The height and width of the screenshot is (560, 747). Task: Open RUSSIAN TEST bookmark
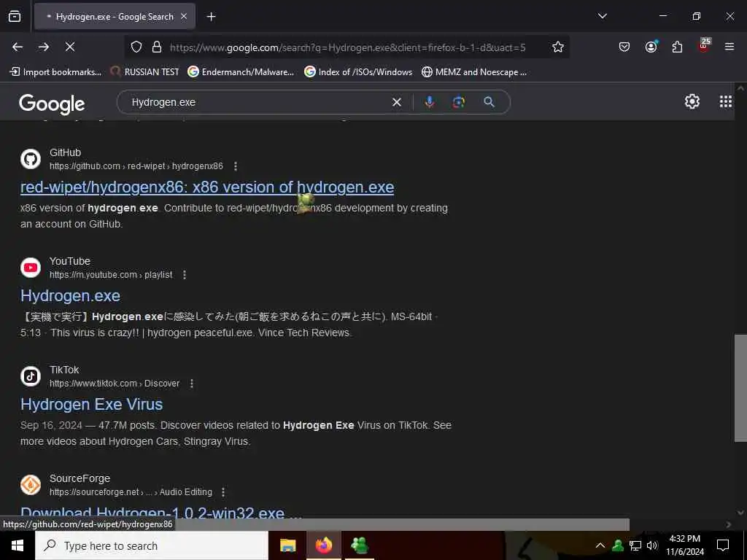pyautogui.click(x=144, y=72)
